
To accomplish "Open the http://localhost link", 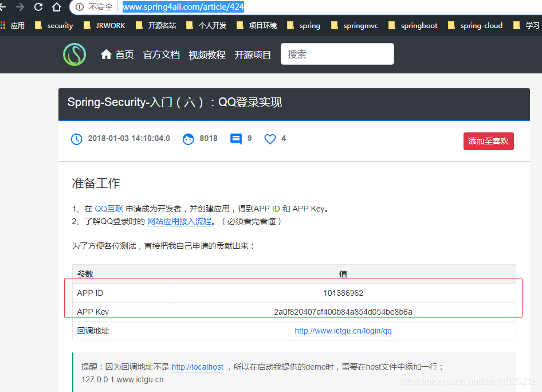I will 197,367.
